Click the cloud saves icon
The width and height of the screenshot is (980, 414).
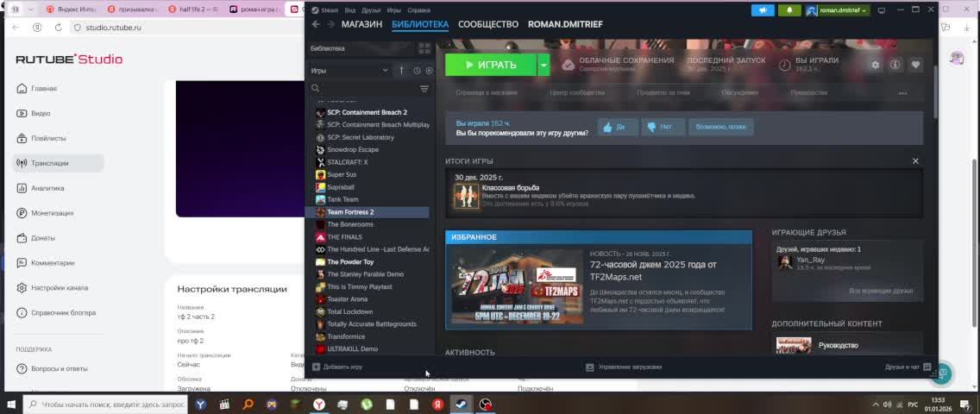(568, 65)
